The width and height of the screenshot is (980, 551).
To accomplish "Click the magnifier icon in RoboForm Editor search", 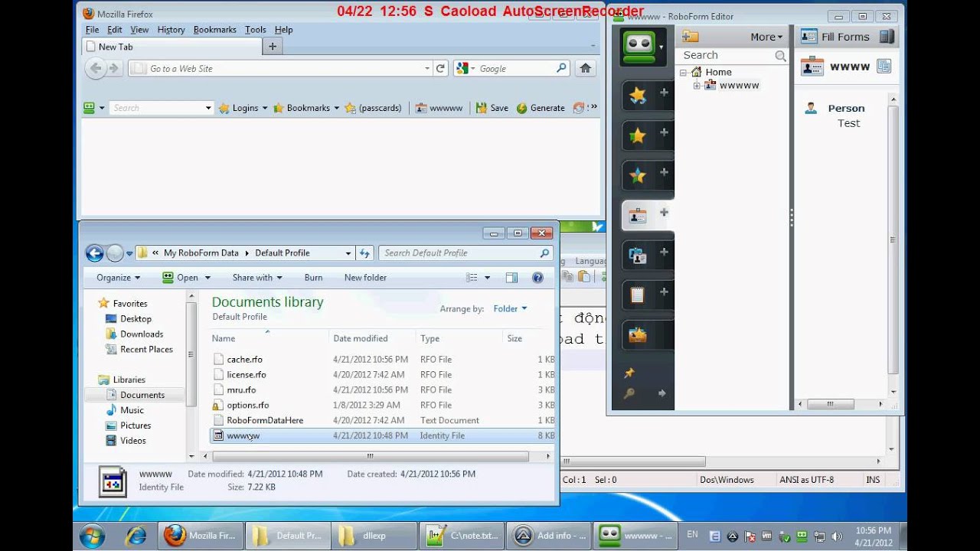I will pos(780,56).
